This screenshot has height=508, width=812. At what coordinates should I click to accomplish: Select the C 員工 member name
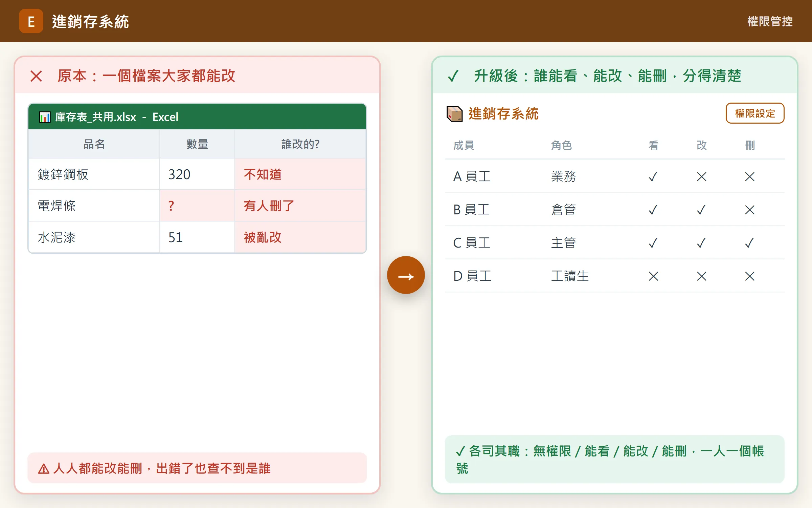(x=472, y=243)
